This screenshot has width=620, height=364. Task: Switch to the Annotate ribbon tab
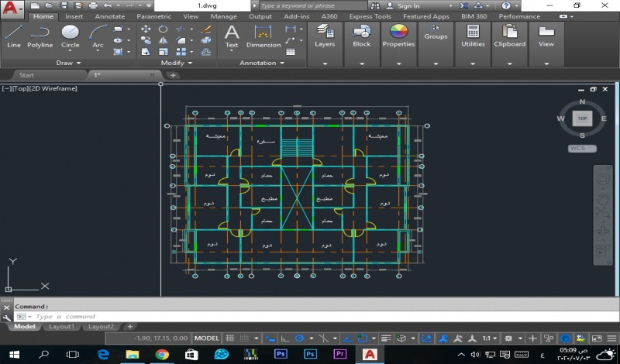109,16
